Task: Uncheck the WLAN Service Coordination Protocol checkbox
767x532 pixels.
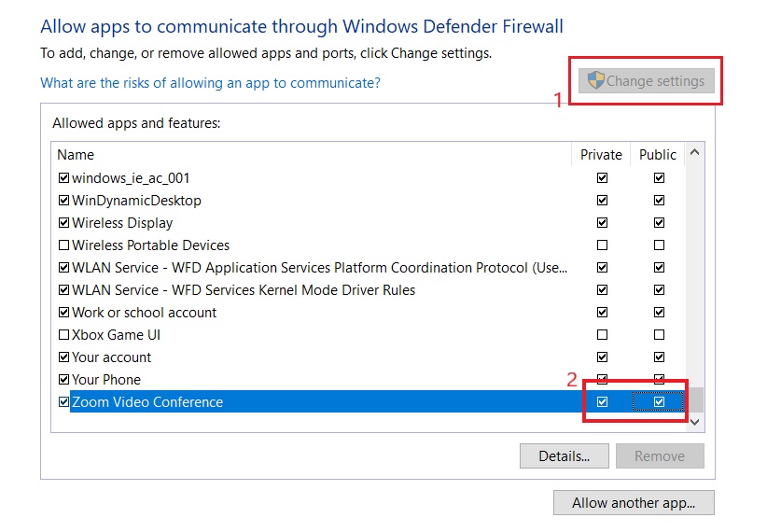Action: click(x=63, y=267)
